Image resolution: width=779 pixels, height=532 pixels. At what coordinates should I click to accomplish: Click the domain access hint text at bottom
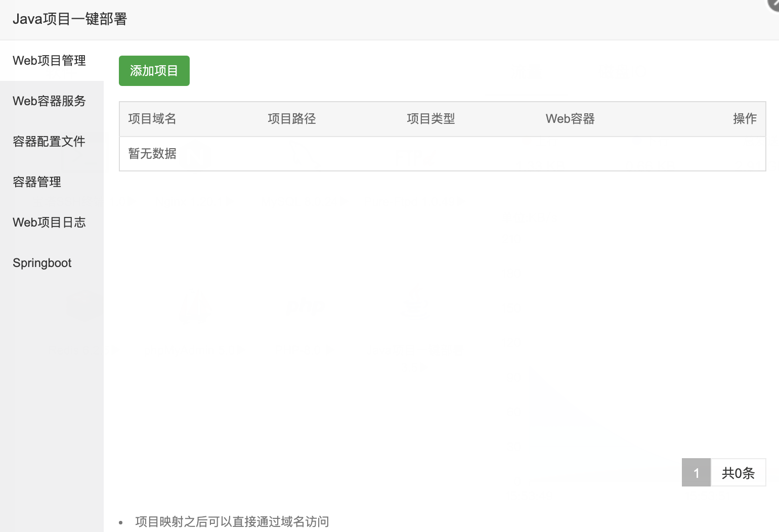[232, 521]
